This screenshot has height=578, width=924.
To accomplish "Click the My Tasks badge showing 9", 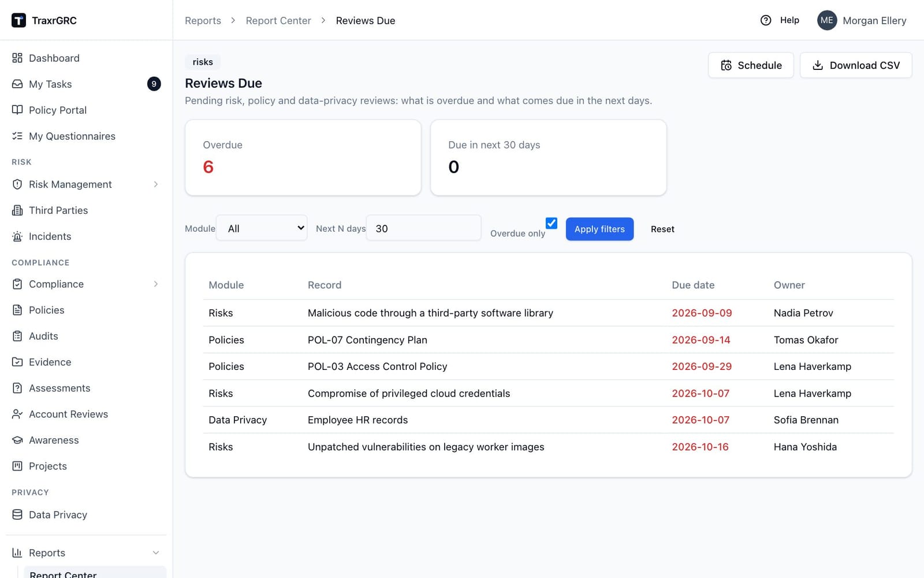I will point(154,84).
